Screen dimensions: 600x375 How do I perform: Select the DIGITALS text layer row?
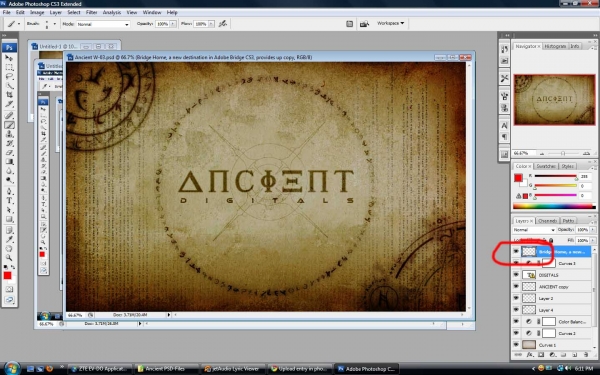(552, 275)
